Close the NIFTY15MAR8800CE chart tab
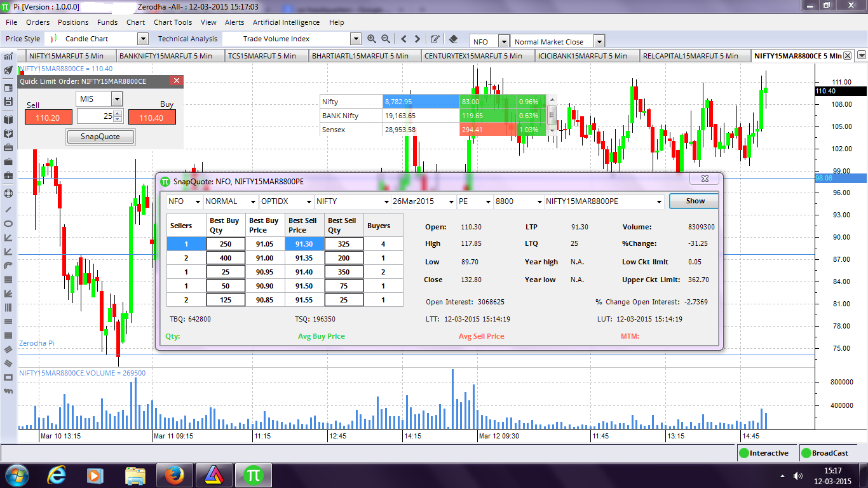The image size is (868, 488). click(847, 56)
